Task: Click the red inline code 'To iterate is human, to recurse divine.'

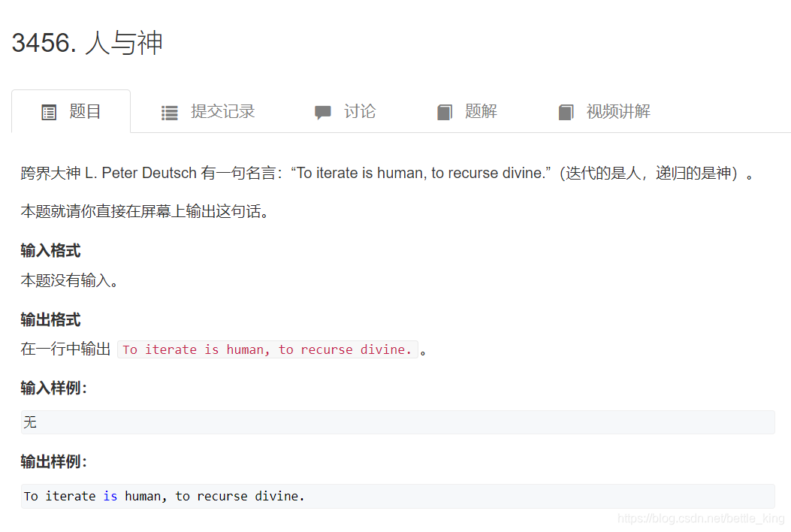Action: pyautogui.click(x=267, y=349)
